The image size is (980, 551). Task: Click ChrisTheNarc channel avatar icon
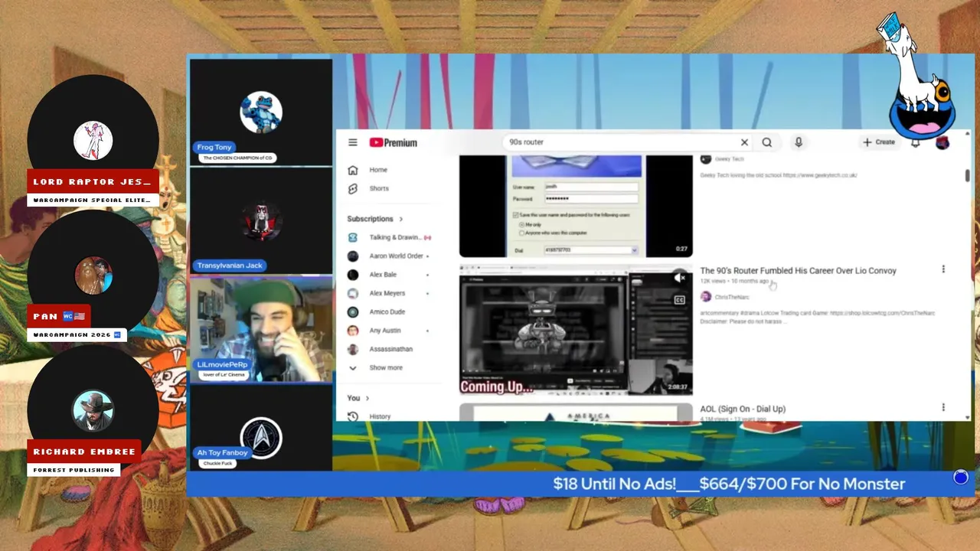click(706, 296)
